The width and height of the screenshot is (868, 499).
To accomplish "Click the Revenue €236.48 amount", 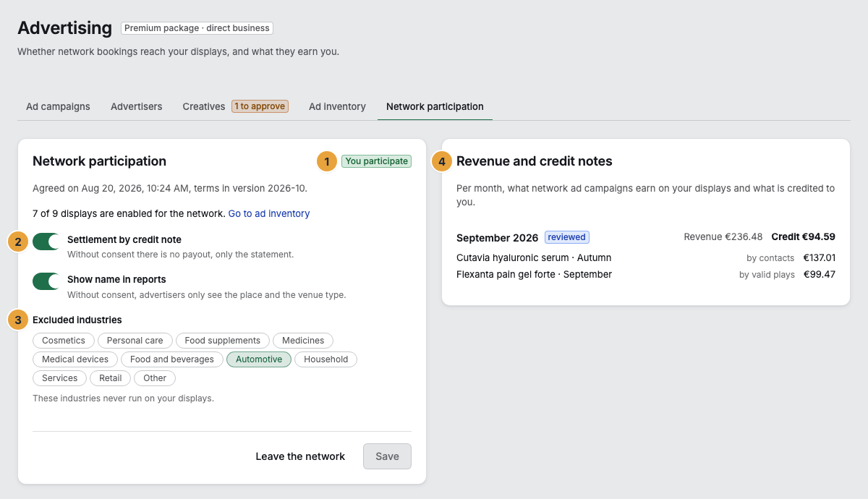I will (723, 236).
